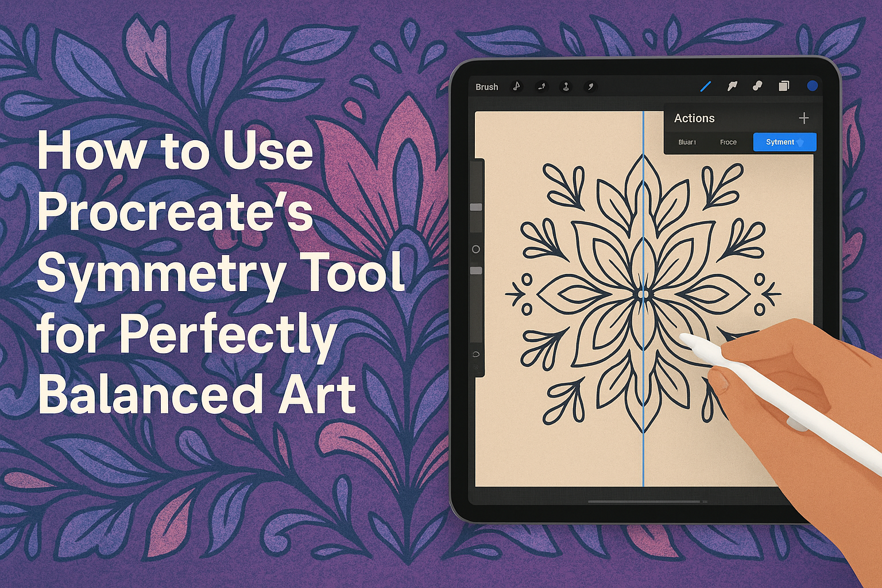The image size is (882, 588).
Task: Click the center of the mandala drawing
Action: [x=643, y=294]
